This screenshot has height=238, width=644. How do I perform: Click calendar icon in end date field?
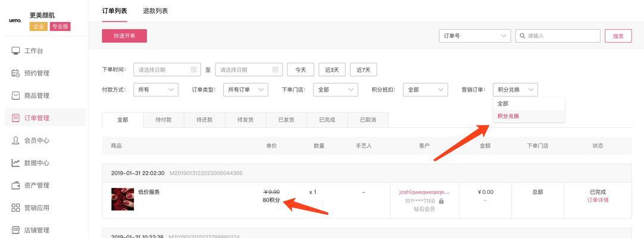click(275, 70)
